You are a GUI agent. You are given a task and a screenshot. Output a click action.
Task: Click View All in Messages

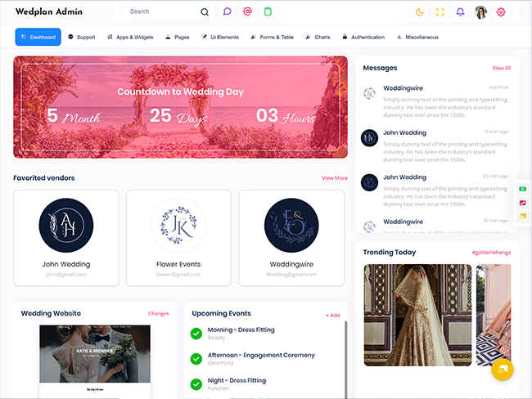tap(501, 68)
